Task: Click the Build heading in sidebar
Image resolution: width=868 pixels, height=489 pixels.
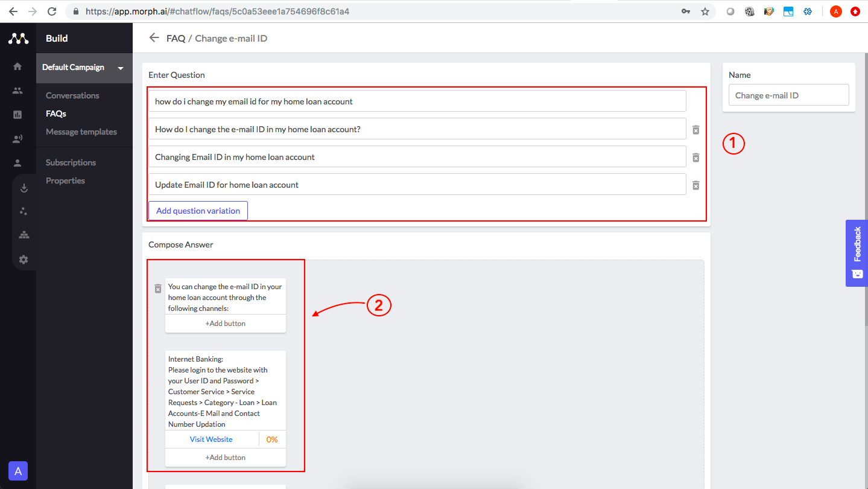Action: [57, 38]
